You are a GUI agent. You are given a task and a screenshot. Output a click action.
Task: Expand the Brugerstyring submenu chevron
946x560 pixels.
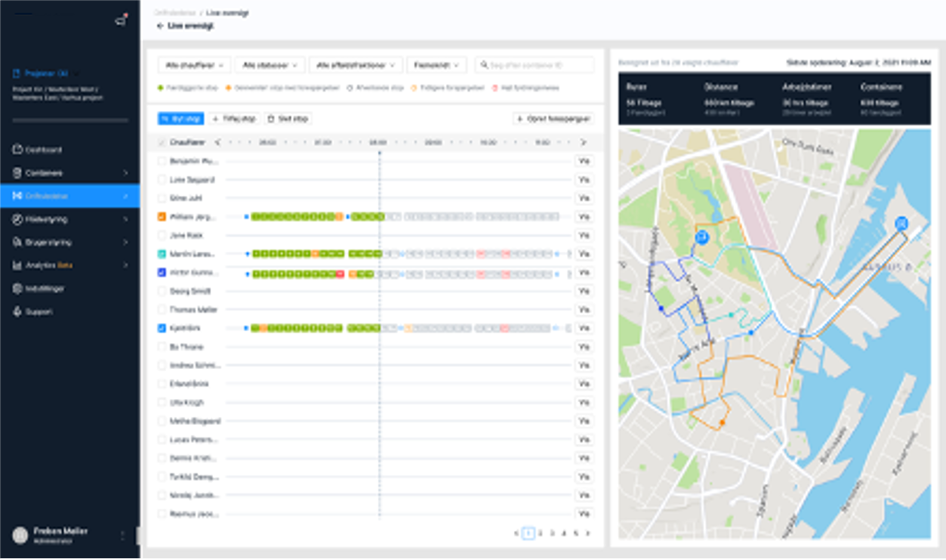(125, 242)
